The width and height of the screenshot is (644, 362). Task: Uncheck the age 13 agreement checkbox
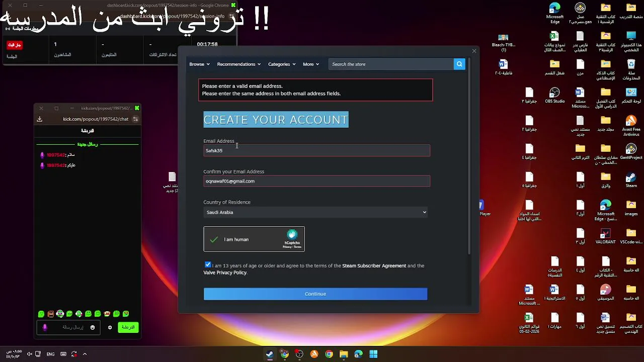208,264
